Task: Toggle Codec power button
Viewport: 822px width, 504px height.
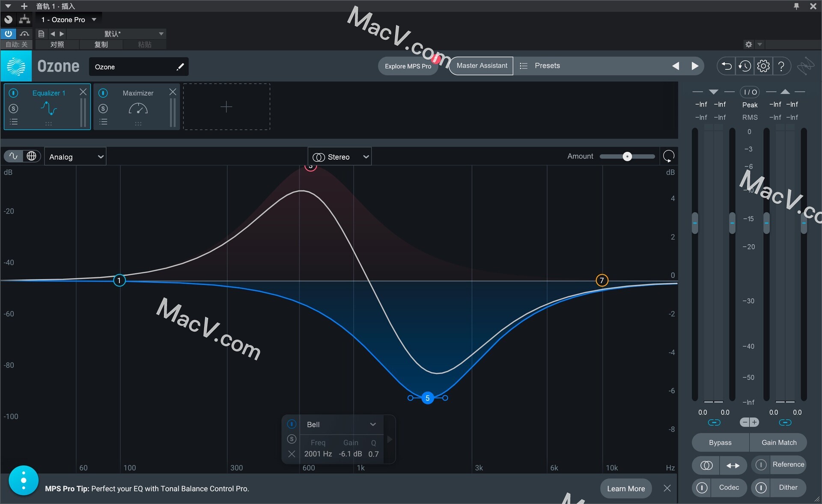Action: (702, 487)
